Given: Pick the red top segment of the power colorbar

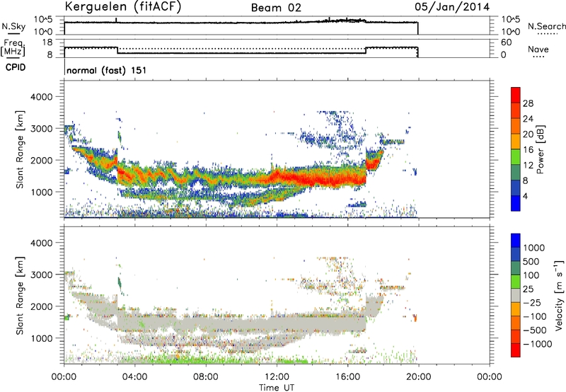Looking at the screenshot, I should 516,95.
